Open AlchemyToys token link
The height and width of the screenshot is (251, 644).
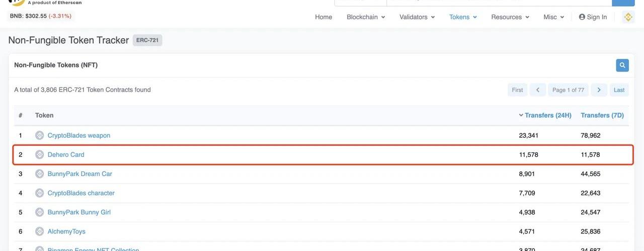coord(66,231)
